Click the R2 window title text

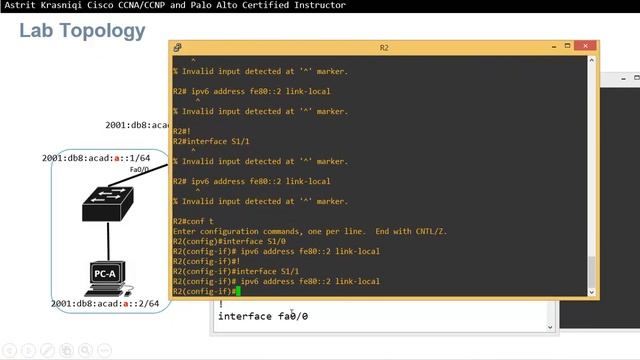pos(384,48)
